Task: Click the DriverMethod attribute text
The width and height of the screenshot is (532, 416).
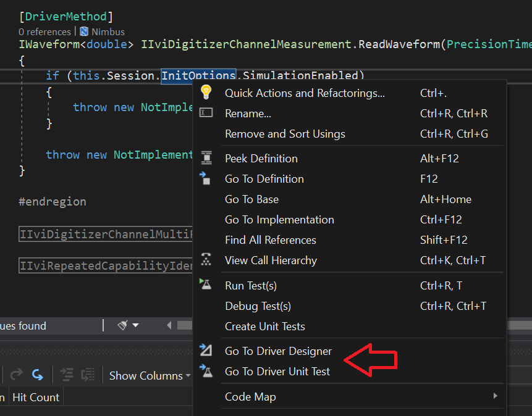Action: [66, 16]
